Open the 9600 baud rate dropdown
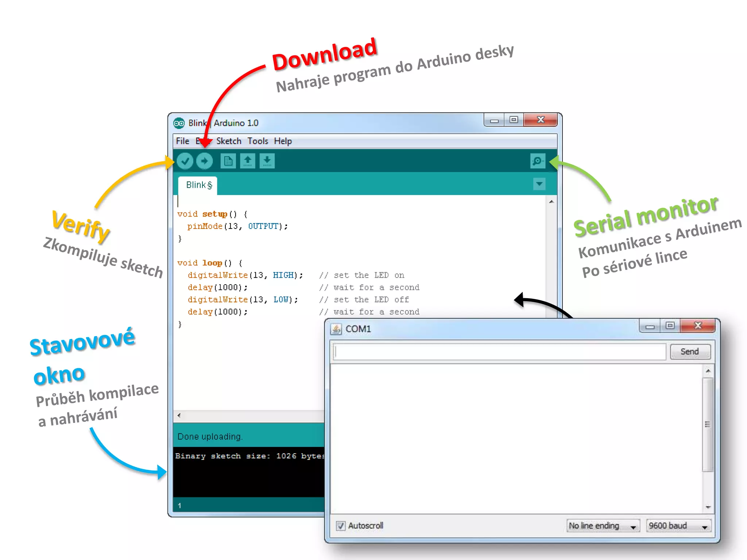This screenshot has width=747, height=560. point(678,526)
